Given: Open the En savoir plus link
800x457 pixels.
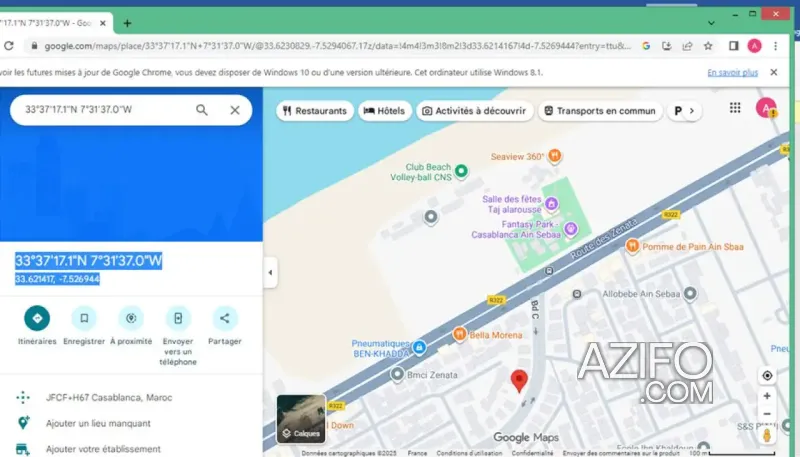Looking at the screenshot, I should (x=732, y=72).
